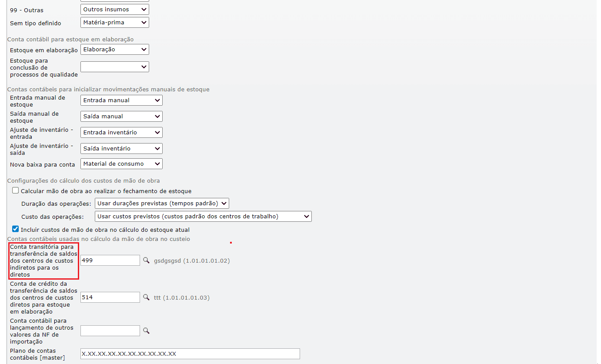Click the account name ttt (1.01.01.01.03)
Viewport: 601px width, 364px height.
[x=182, y=298]
